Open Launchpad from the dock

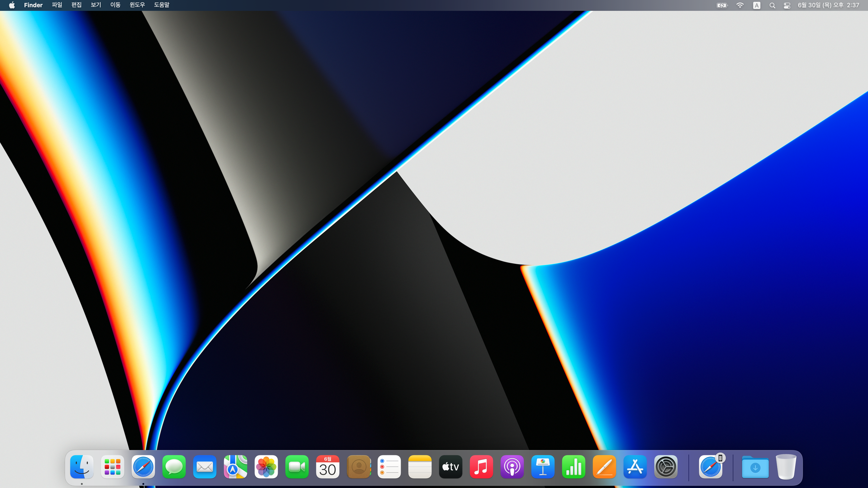click(x=112, y=467)
